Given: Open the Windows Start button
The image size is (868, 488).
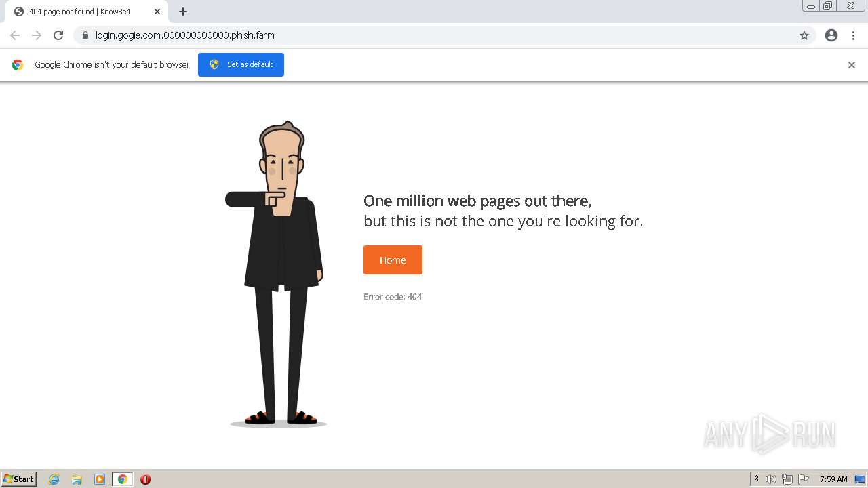Looking at the screenshot, I should coord(19,479).
